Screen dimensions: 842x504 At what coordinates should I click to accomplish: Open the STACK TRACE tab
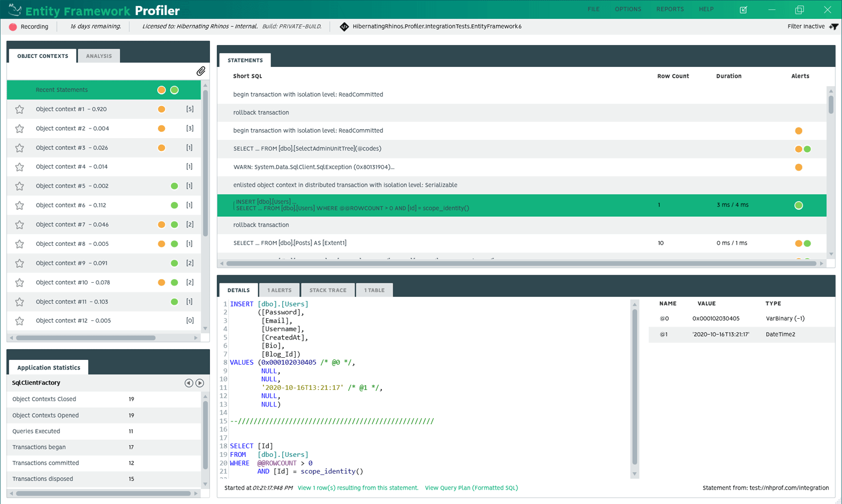click(328, 290)
